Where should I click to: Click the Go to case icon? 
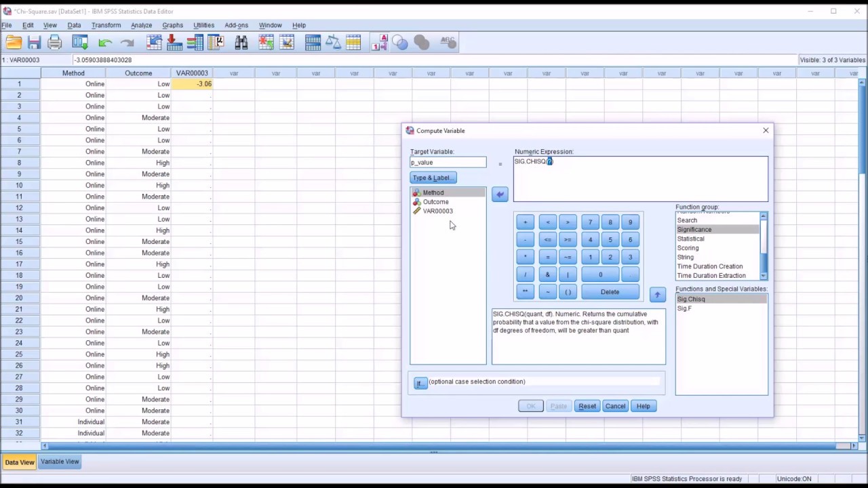154,43
